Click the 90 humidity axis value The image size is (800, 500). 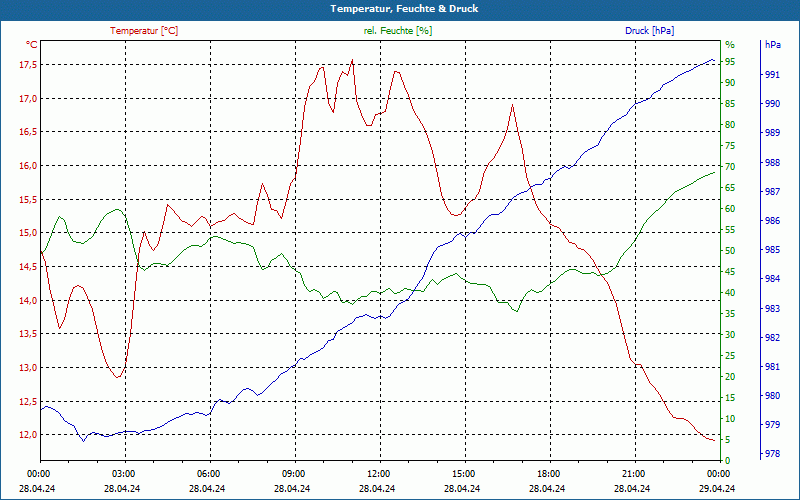pyautogui.click(x=730, y=83)
